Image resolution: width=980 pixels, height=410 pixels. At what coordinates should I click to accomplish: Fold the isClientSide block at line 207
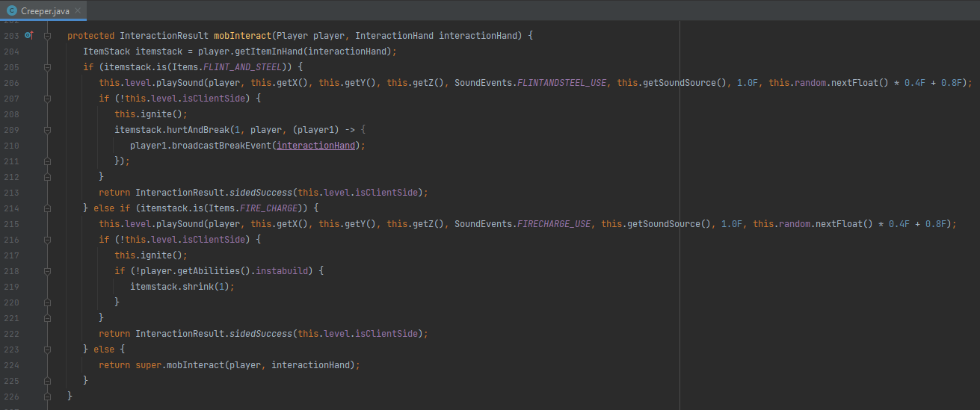click(x=47, y=99)
